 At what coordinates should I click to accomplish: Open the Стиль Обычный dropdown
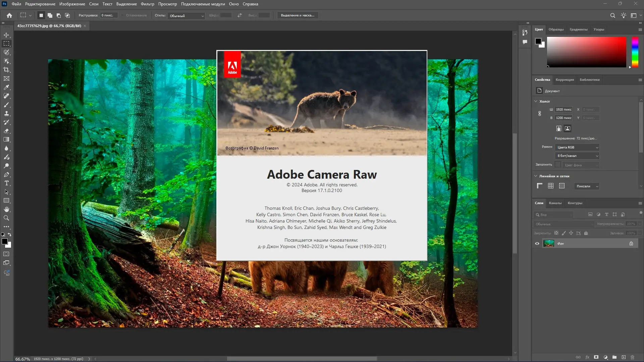point(186,16)
